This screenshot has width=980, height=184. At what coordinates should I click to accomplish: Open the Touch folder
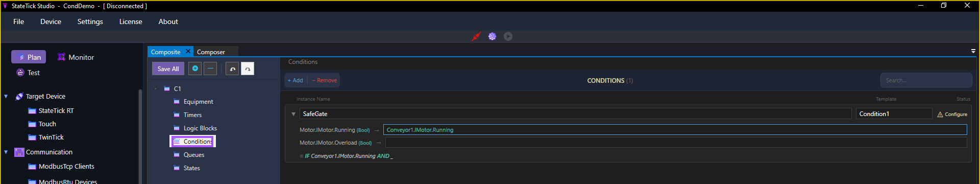pos(42,124)
